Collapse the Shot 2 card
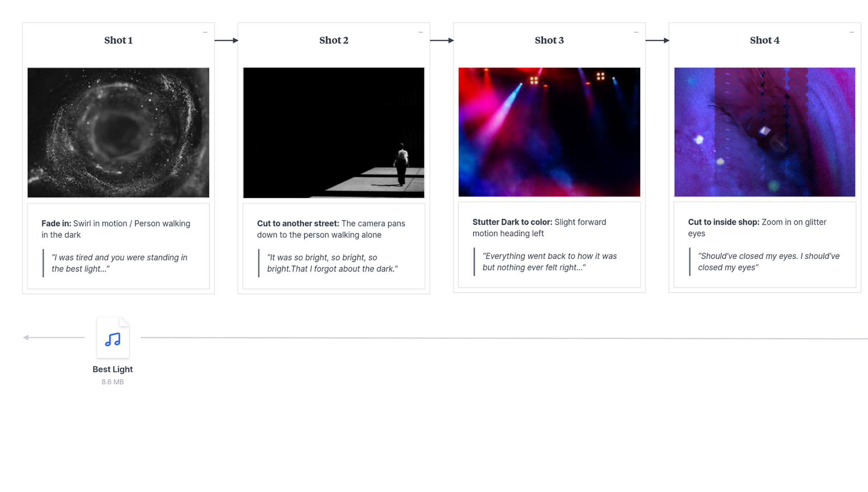 [421, 33]
